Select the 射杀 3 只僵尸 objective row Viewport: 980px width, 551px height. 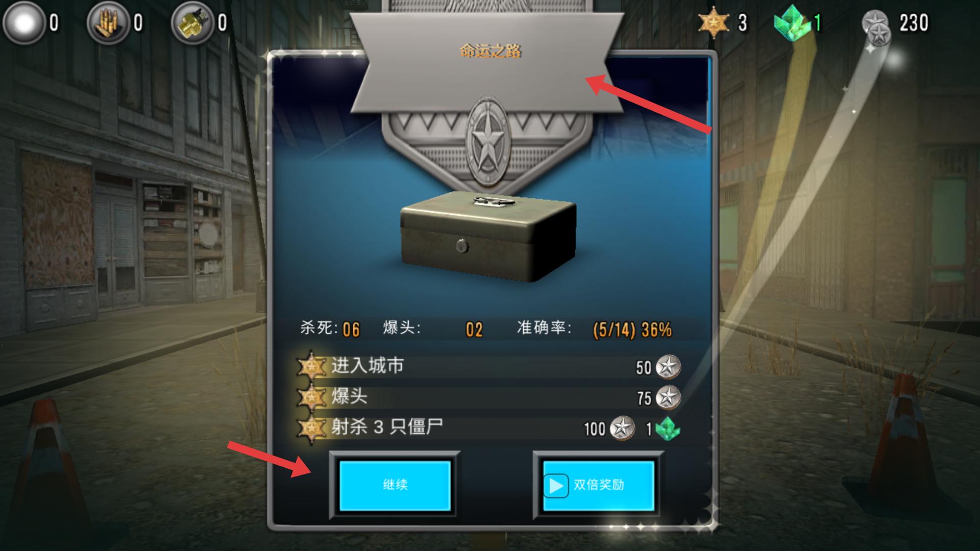489,428
